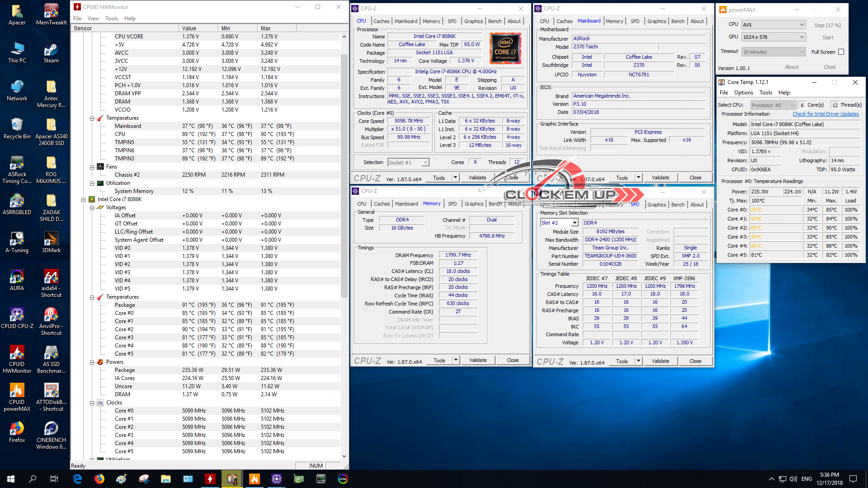
Task: Switch to powerMAX flame taskbar icon
Action: pos(255,479)
